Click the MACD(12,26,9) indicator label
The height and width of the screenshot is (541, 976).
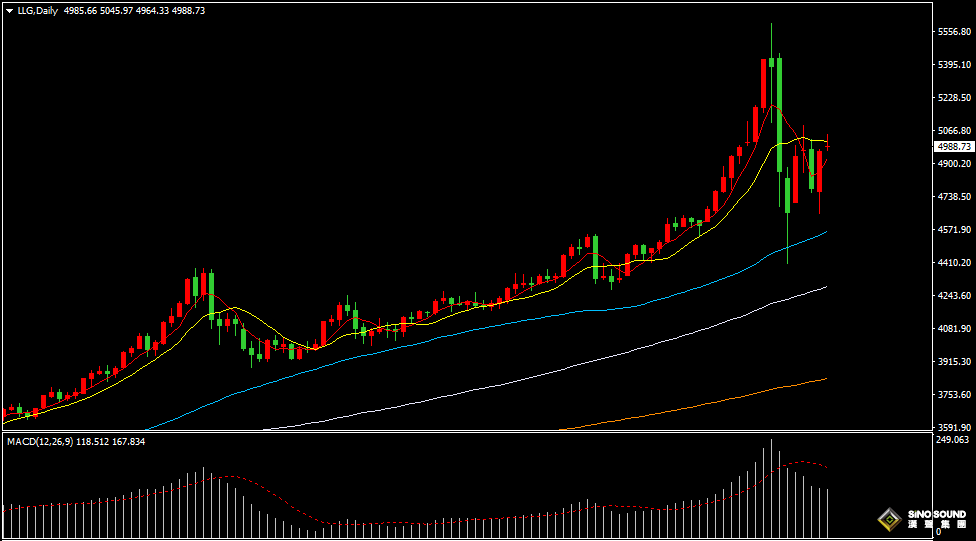pyautogui.click(x=42, y=441)
